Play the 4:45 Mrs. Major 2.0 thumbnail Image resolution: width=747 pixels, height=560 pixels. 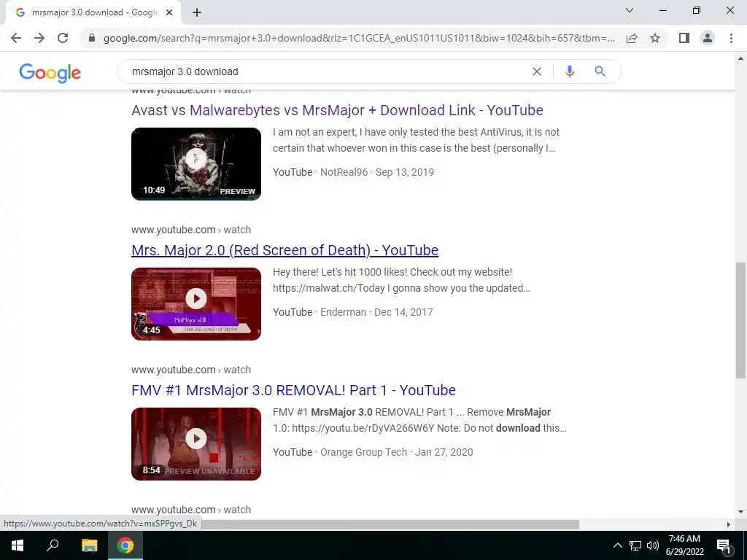coord(196,304)
